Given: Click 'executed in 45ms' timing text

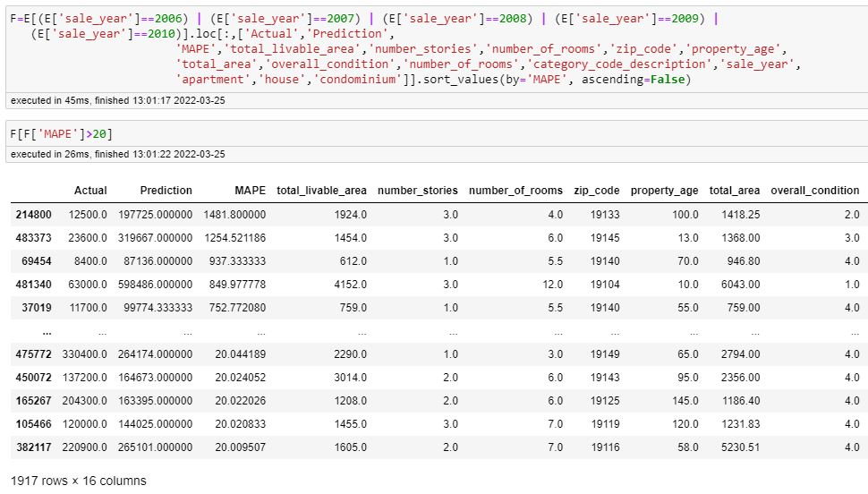Looking at the screenshot, I should (117, 100).
